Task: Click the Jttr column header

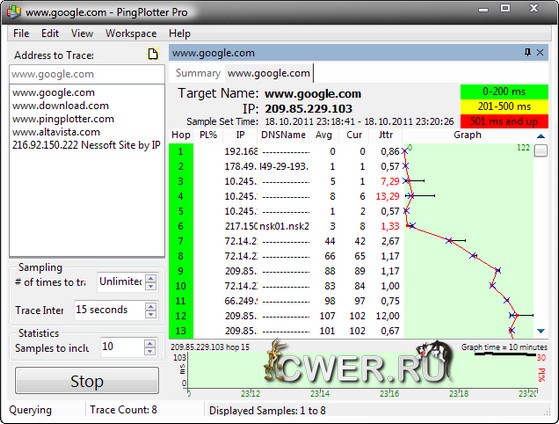Action: click(x=386, y=135)
